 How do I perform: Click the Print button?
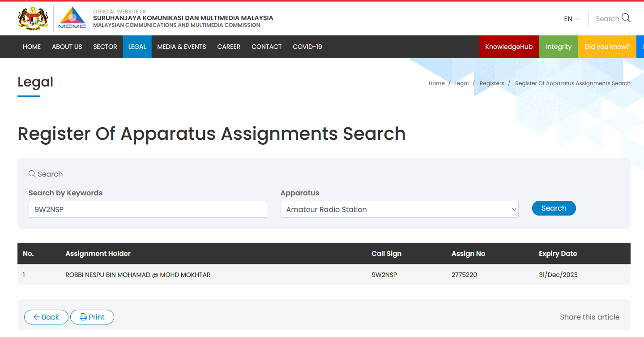pos(92,317)
